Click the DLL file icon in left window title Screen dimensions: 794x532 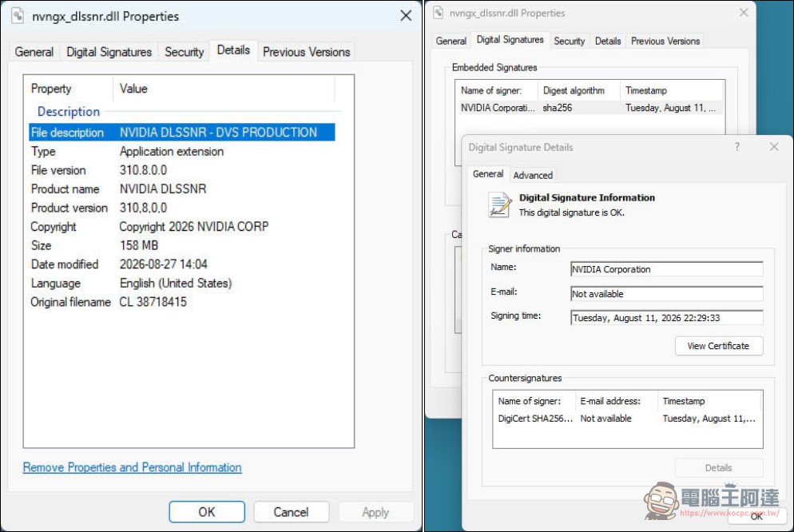click(x=18, y=16)
